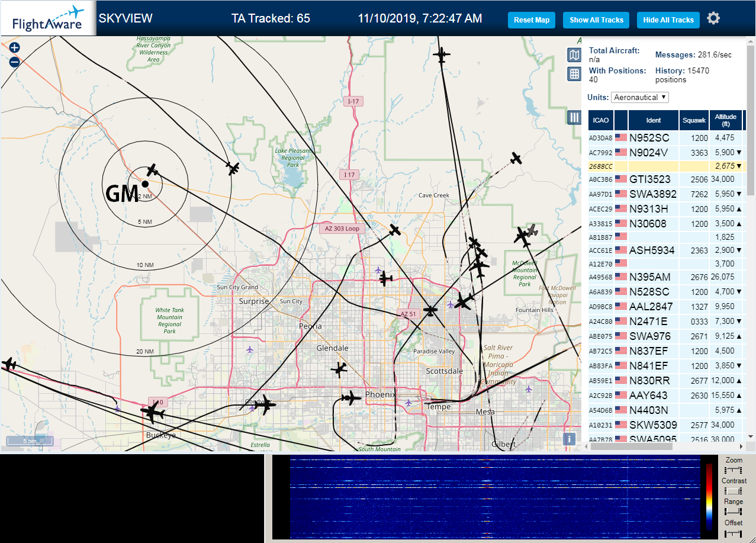Select the GTI3523 aircraft row
The image size is (756, 543).
(666, 179)
